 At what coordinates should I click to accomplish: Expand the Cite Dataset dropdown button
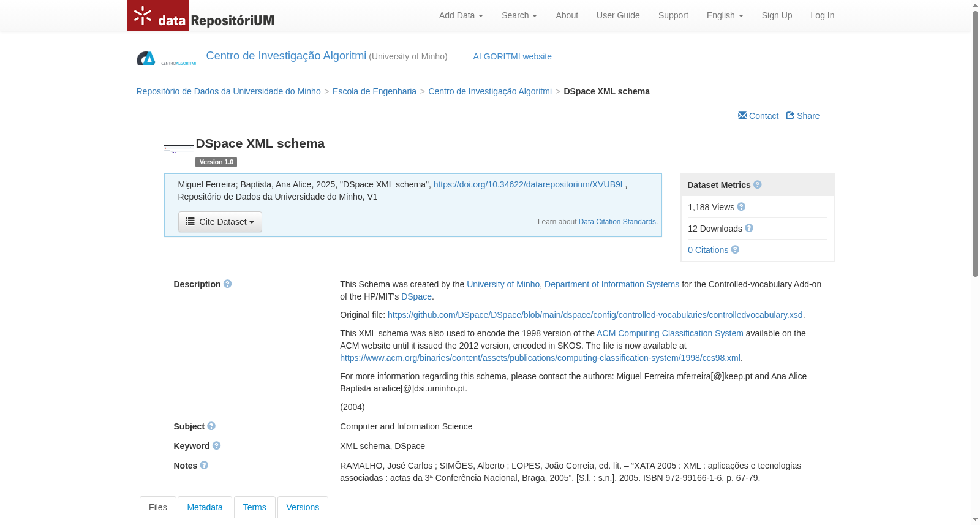click(220, 222)
